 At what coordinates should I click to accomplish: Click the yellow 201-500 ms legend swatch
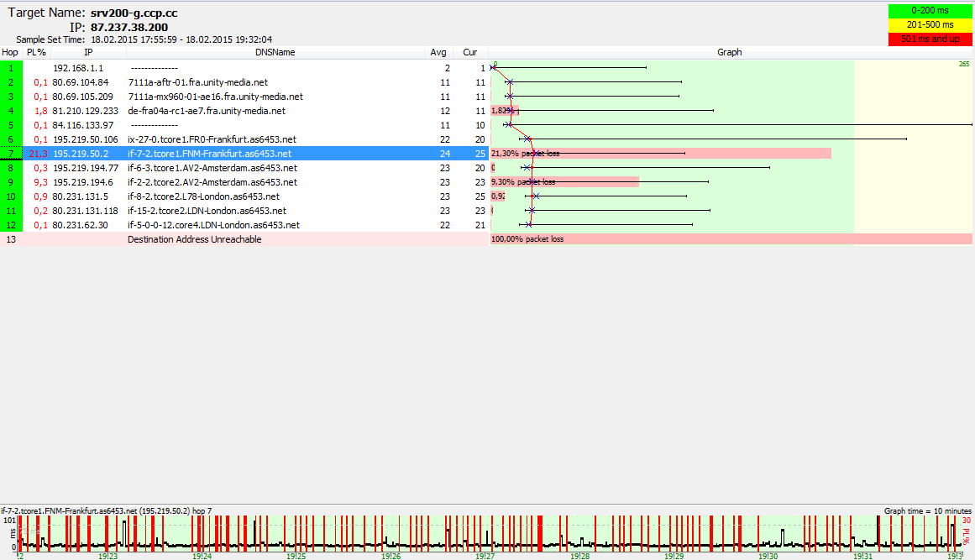[929, 24]
